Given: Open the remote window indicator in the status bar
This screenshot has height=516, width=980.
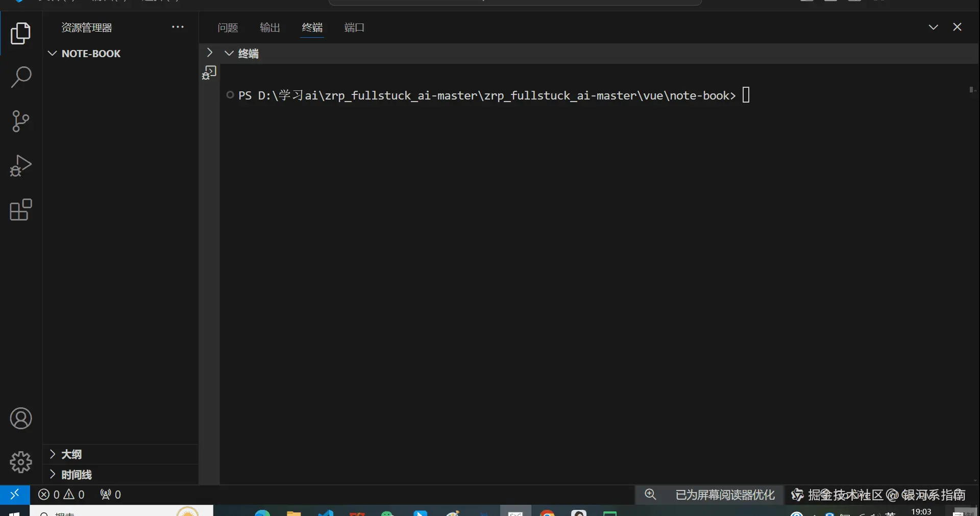Looking at the screenshot, I should click(x=15, y=495).
